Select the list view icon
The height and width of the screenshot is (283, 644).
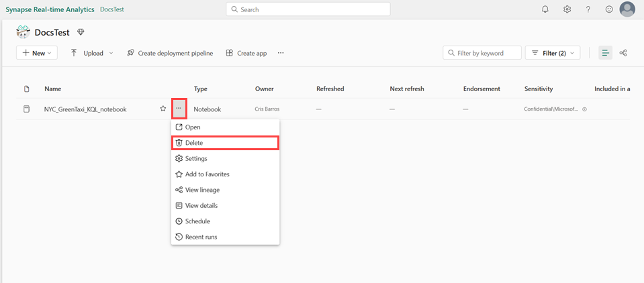coord(606,53)
